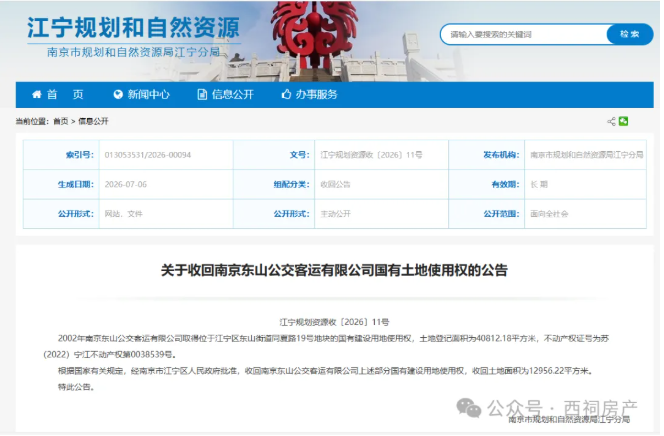Click the 索引号 label cell
The image size is (664, 436).
tap(61, 155)
